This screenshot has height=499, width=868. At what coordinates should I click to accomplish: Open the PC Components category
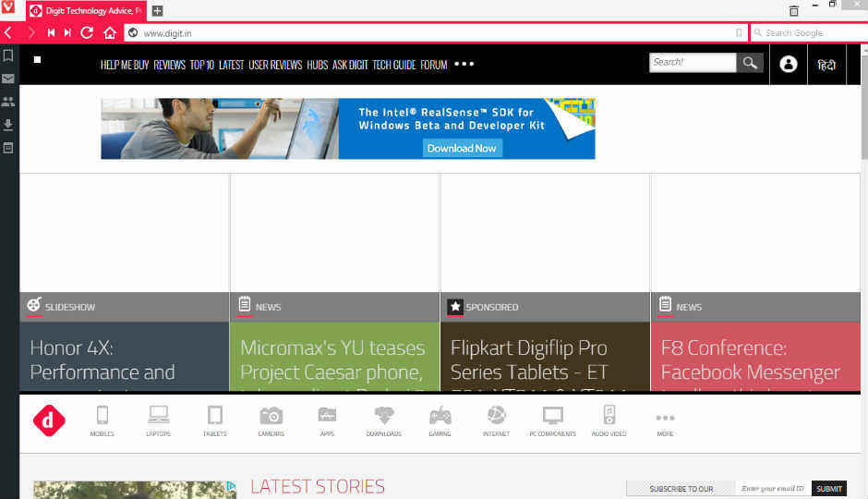tap(552, 420)
